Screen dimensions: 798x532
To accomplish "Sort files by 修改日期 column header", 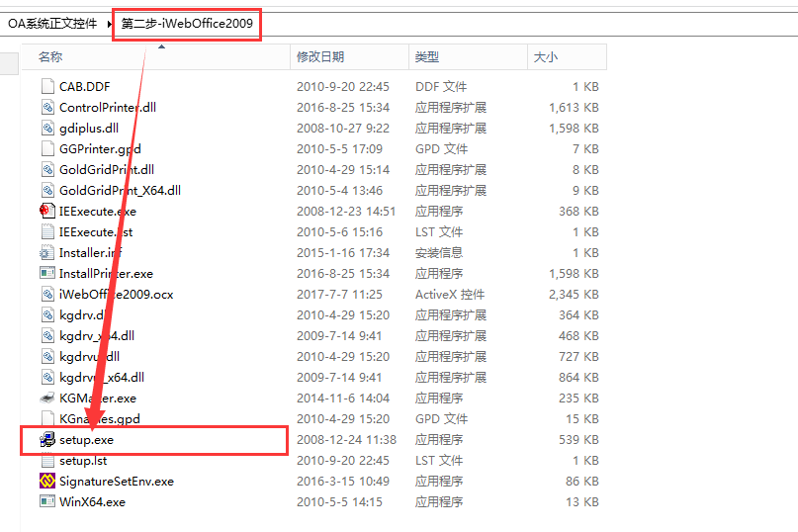I will [350, 57].
